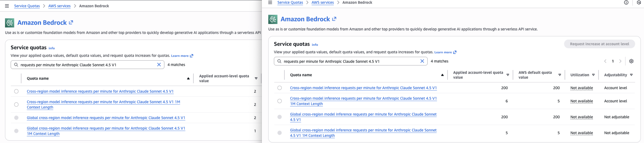
Task: Open the hamburger navigation menu in left panel
Action: pyautogui.click(x=7, y=6)
